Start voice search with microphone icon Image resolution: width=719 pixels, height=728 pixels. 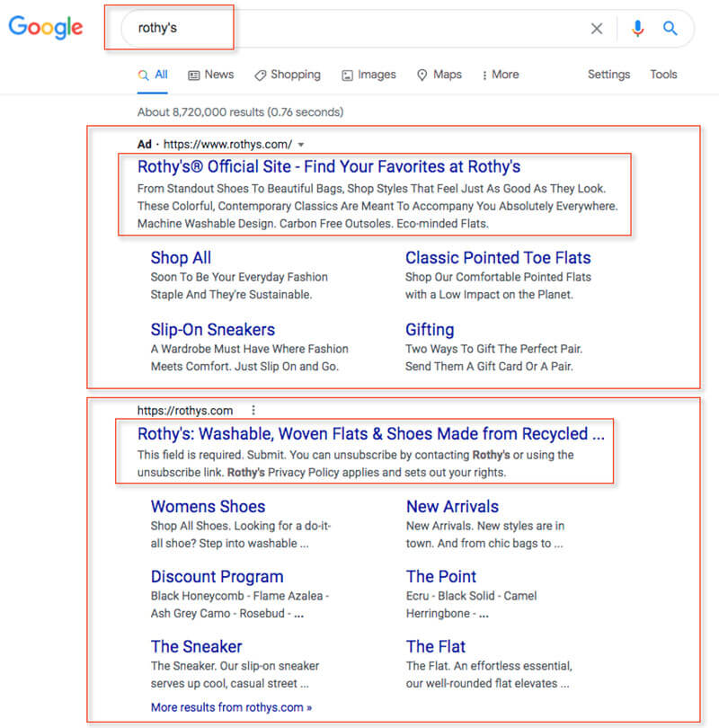638,29
